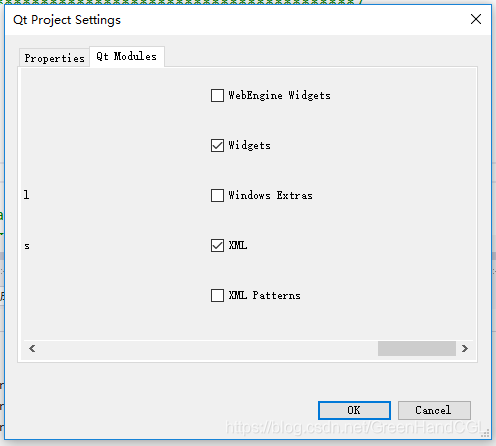Uncheck the Widgets module checkbox
This screenshot has width=496, height=446.
[217, 145]
